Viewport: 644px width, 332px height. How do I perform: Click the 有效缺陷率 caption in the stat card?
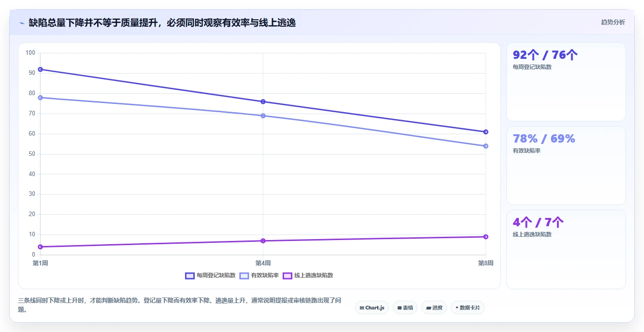[527, 150]
